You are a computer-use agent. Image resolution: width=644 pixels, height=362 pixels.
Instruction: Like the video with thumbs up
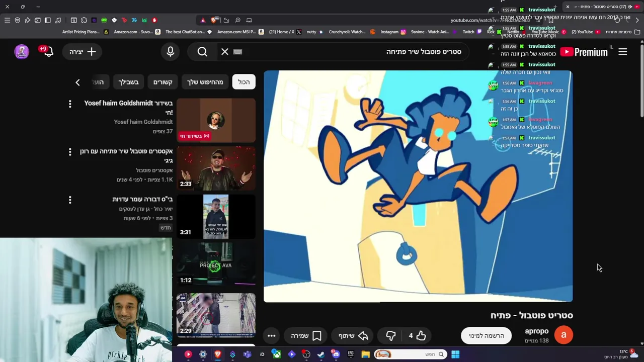coord(417,335)
